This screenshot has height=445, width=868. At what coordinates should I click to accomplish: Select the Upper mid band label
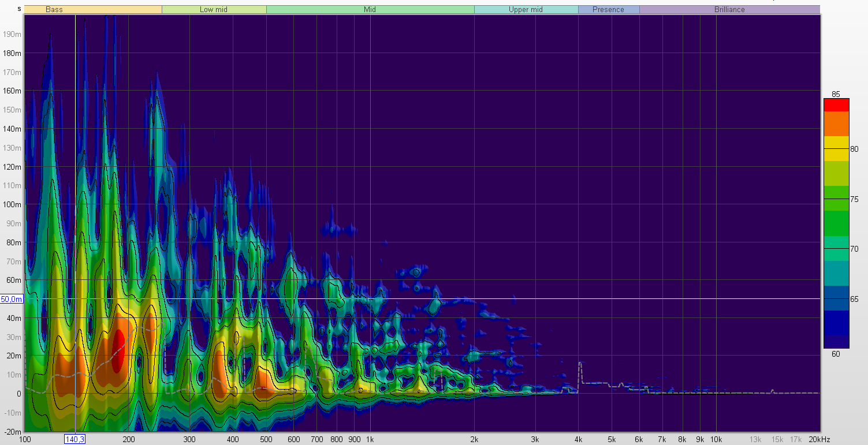(526, 9)
